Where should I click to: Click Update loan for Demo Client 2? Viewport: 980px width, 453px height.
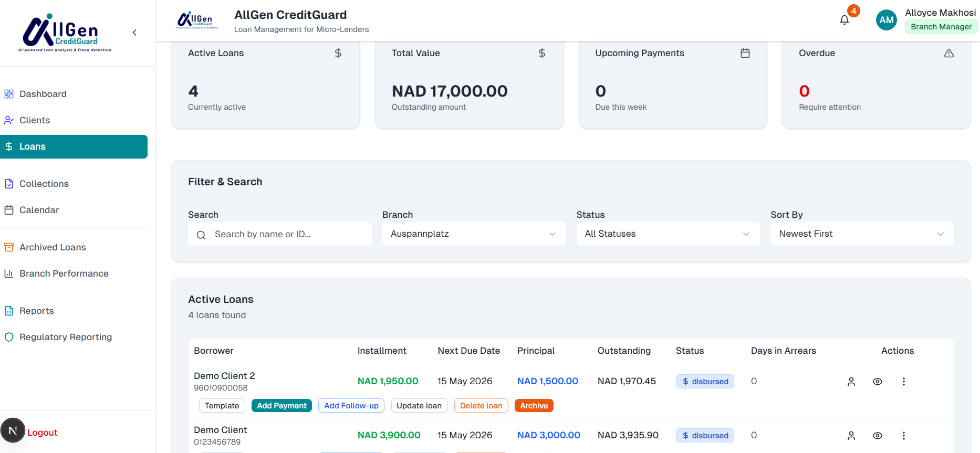(419, 406)
